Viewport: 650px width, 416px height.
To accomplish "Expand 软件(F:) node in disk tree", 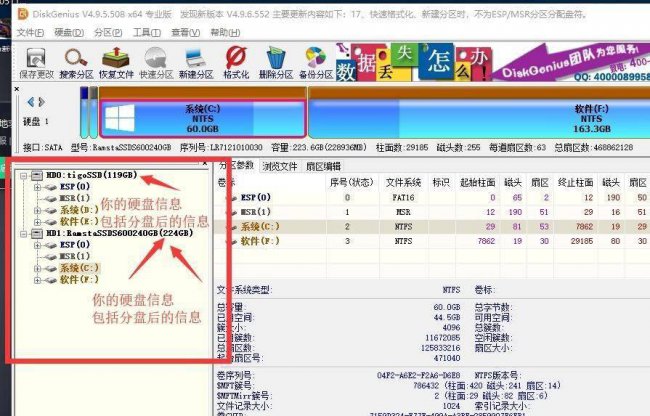I will (37, 280).
